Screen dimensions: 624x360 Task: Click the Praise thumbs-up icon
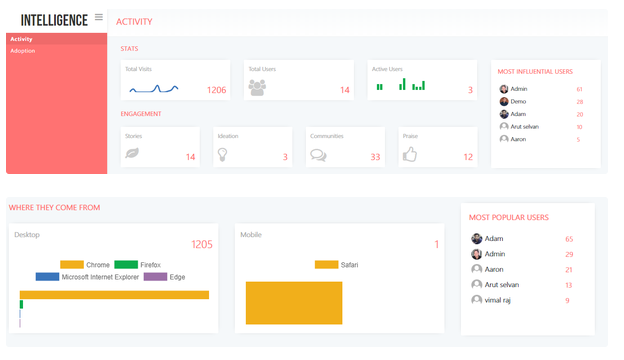410,154
